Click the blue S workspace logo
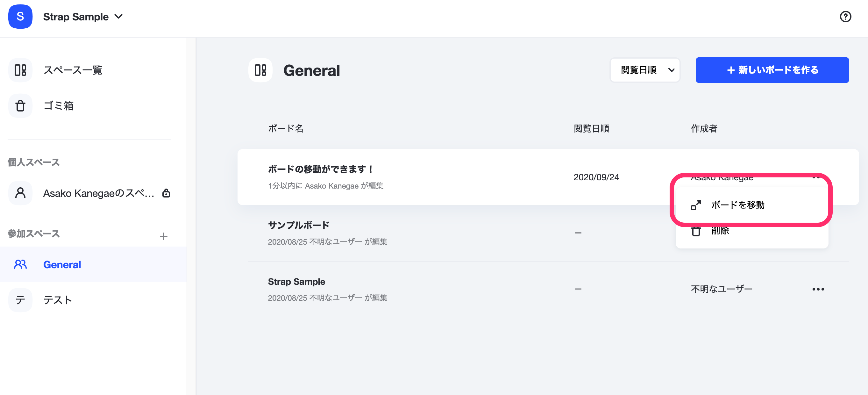The width and height of the screenshot is (868, 395). (x=20, y=17)
